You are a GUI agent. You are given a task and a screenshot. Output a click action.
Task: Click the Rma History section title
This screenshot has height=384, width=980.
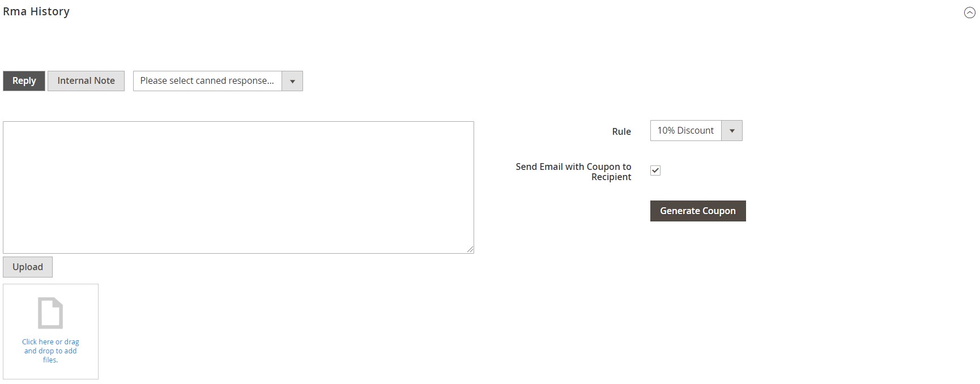click(x=36, y=11)
